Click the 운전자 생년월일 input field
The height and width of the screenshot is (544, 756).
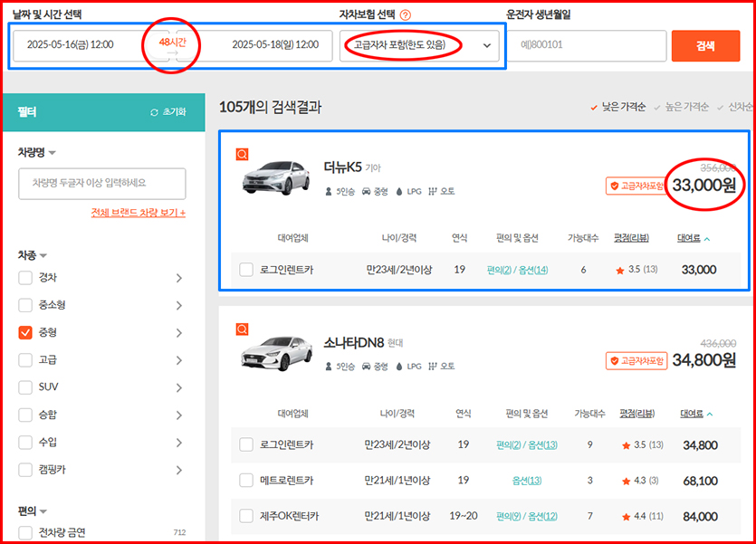[587, 46]
